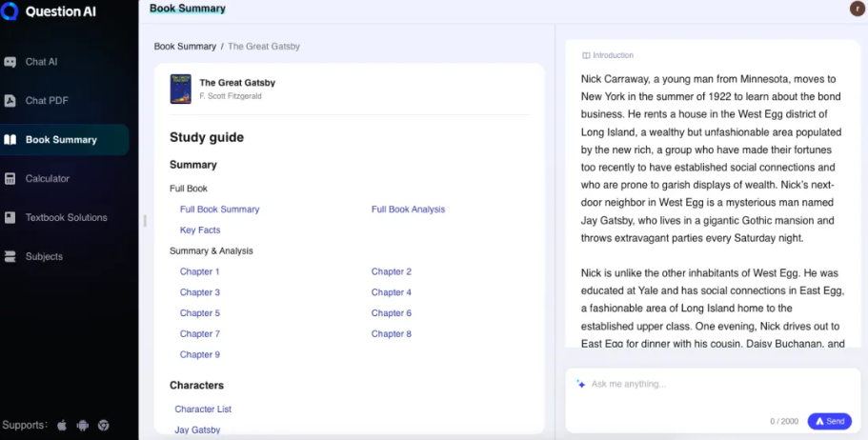Click the Apple platform support icon
This screenshot has height=440, width=868.
tap(62, 426)
